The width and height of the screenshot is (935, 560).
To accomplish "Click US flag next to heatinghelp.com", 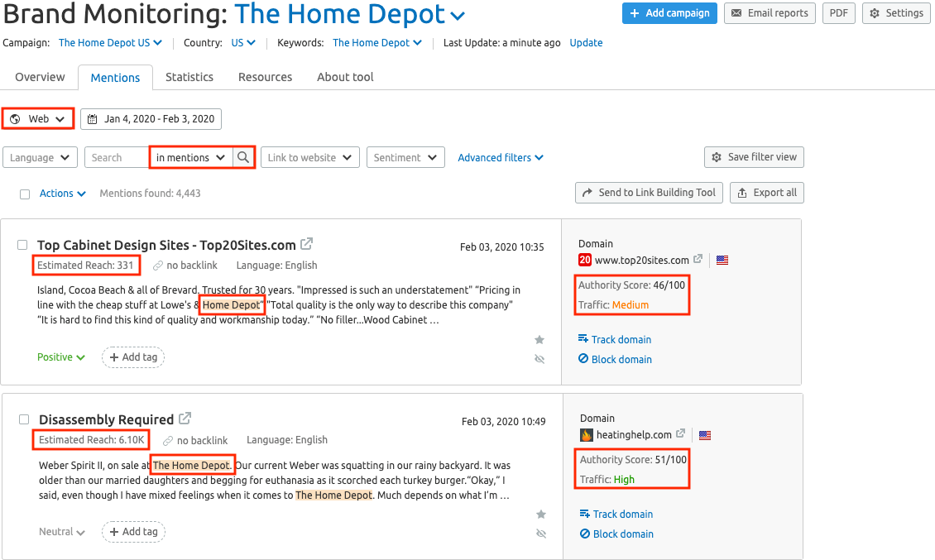I will (x=705, y=435).
